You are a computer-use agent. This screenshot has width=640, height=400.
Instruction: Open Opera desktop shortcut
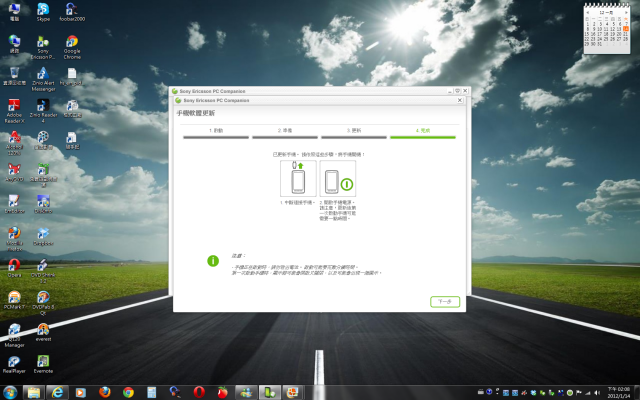pyautogui.click(x=14, y=268)
